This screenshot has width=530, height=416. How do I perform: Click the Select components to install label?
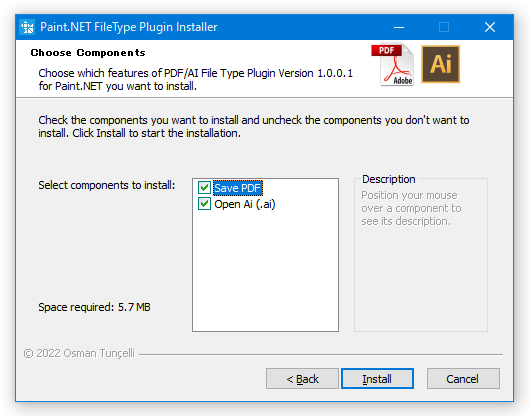pyautogui.click(x=107, y=185)
